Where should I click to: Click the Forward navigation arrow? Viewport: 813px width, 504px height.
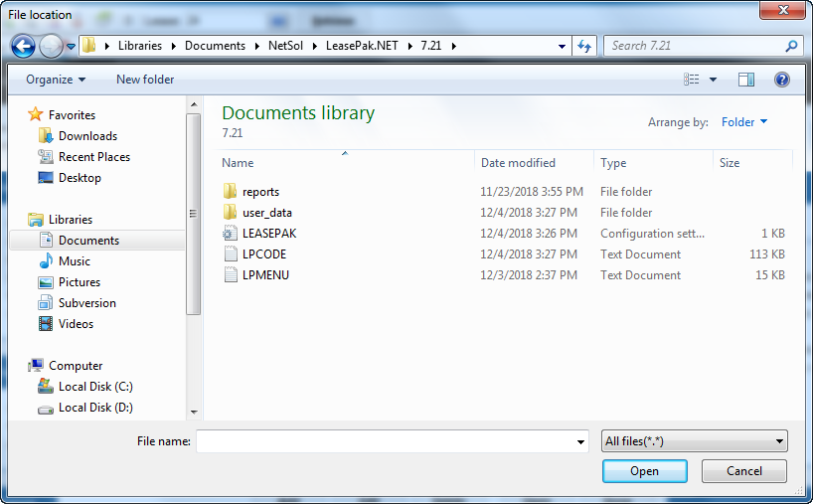point(51,46)
